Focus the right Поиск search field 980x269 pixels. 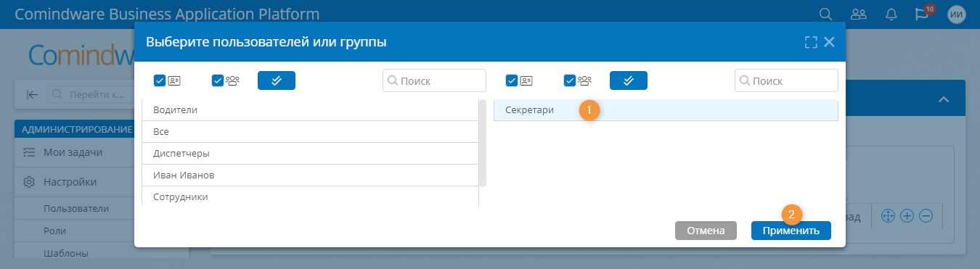[786, 80]
